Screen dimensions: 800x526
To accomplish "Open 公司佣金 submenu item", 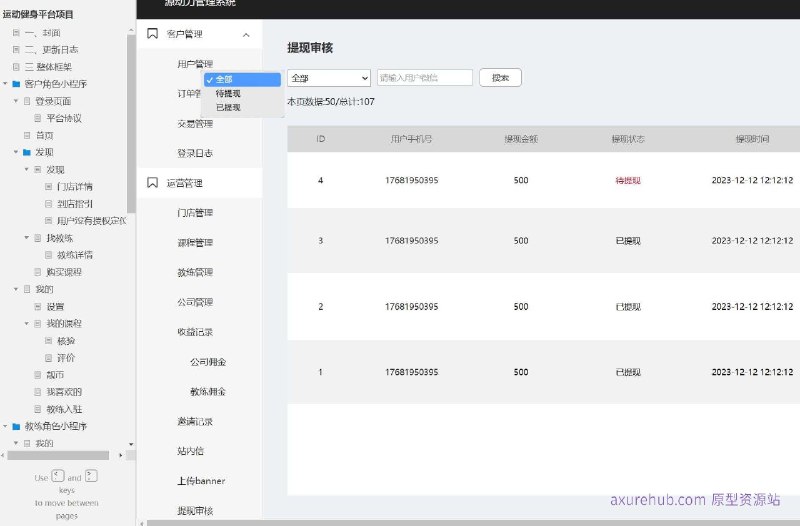I will (x=208, y=362).
